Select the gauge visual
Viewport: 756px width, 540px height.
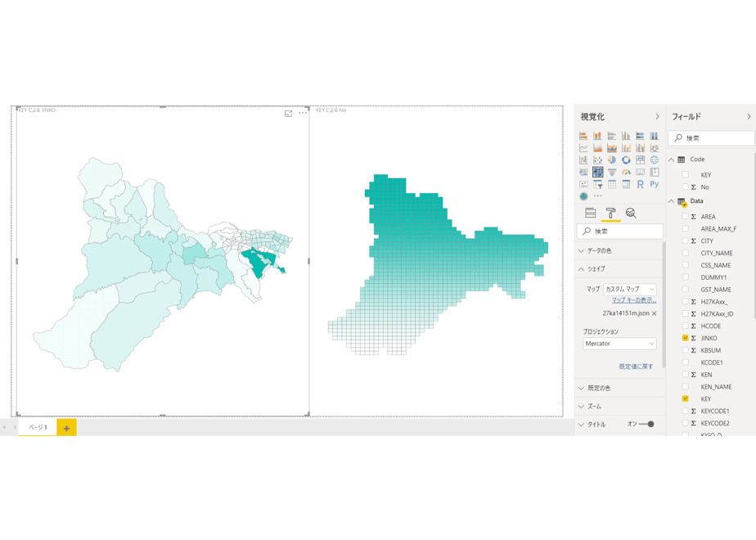[626, 172]
